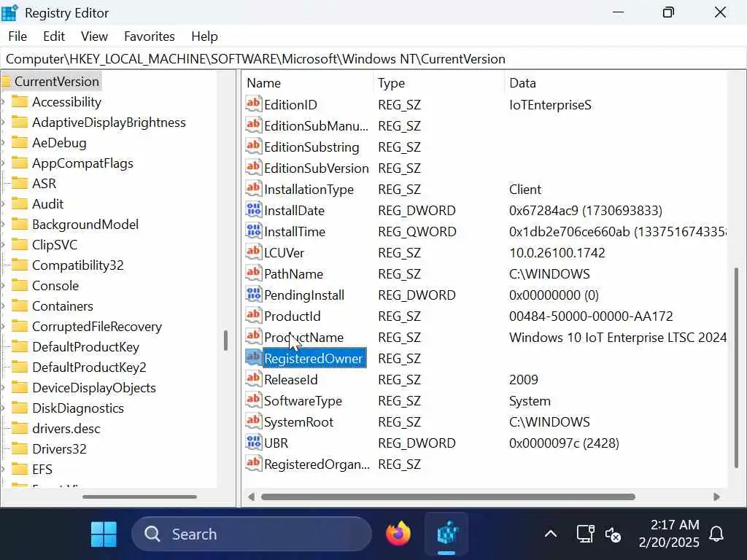Open the notification bell
The image size is (747, 560).
(716, 534)
